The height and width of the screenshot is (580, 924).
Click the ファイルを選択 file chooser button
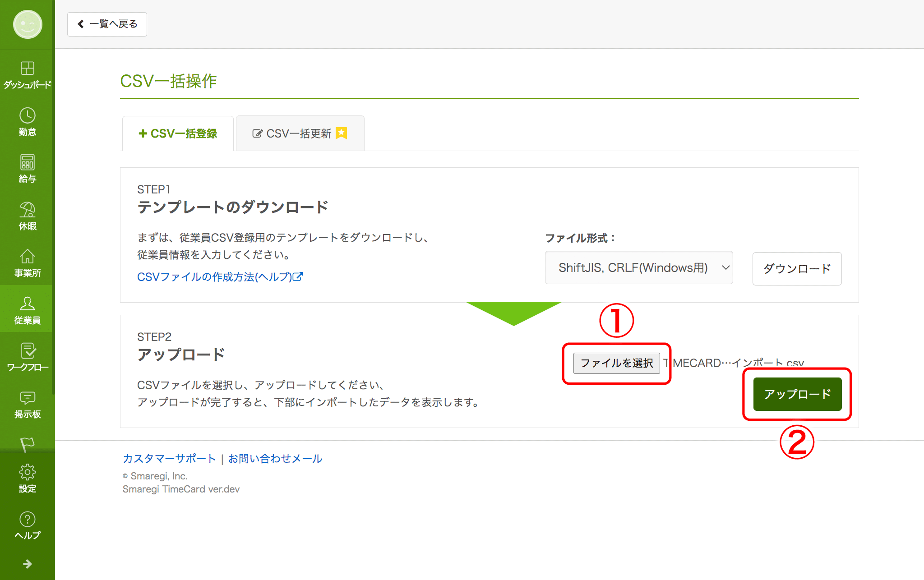point(616,363)
